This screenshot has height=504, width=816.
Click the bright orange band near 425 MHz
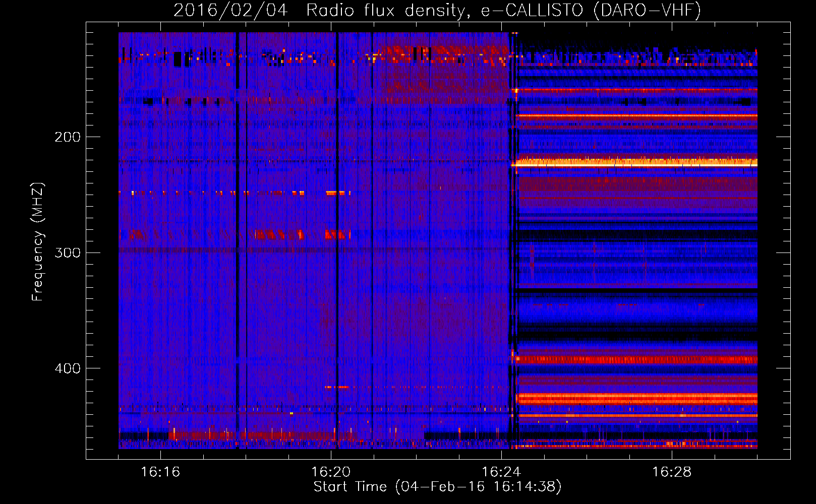(636, 399)
